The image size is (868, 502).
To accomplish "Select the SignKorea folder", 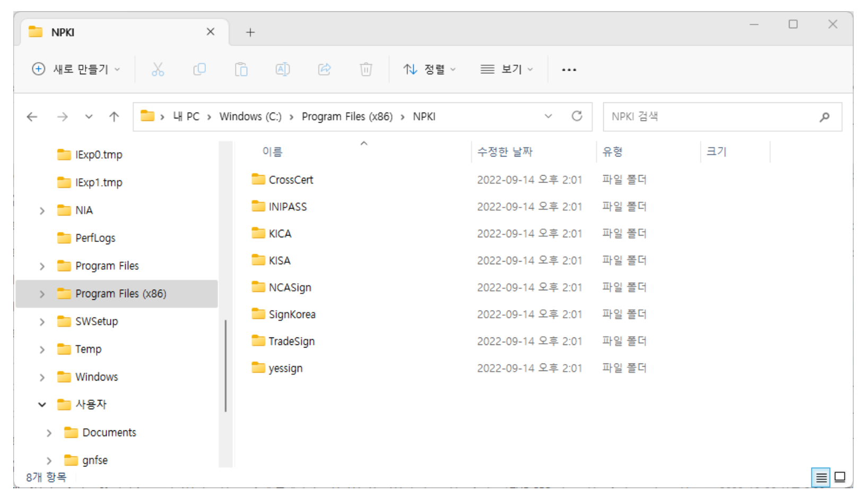I will click(292, 315).
